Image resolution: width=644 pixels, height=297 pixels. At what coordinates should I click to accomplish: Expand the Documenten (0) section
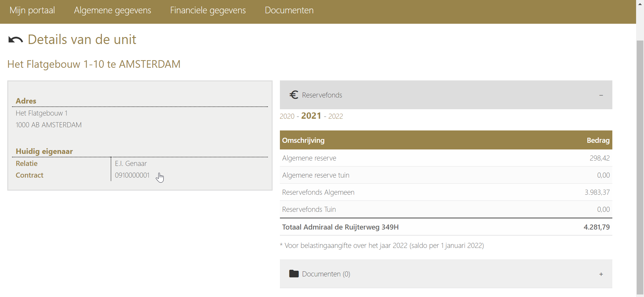(x=601, y=274)
